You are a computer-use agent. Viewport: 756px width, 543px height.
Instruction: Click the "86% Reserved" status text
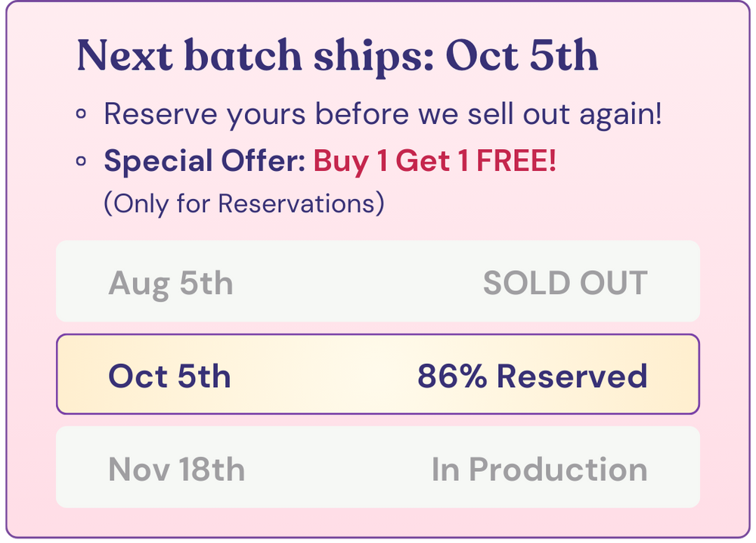pyautogui.click(x=531, y=377)
